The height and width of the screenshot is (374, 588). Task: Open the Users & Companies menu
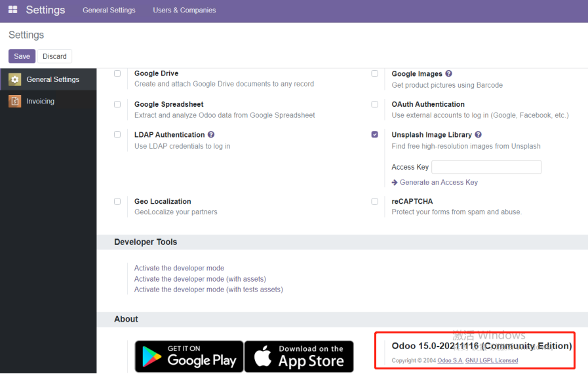click(184, 10)
